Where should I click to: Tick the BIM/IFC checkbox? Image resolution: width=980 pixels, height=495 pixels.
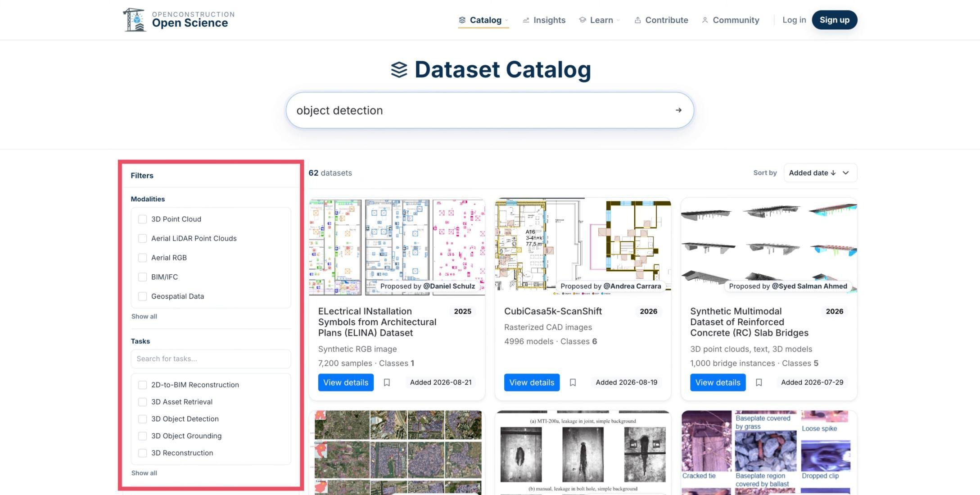[142, 277]
